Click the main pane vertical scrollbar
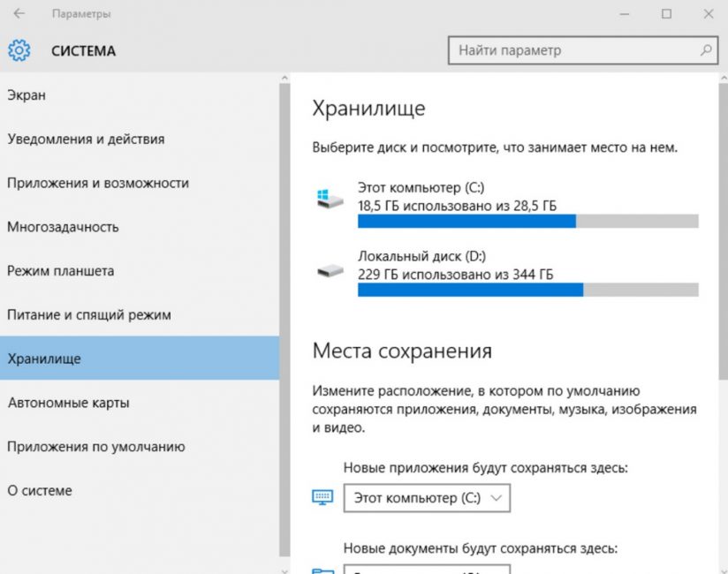This screenshot has width=728, height=574. coord(724,232)
